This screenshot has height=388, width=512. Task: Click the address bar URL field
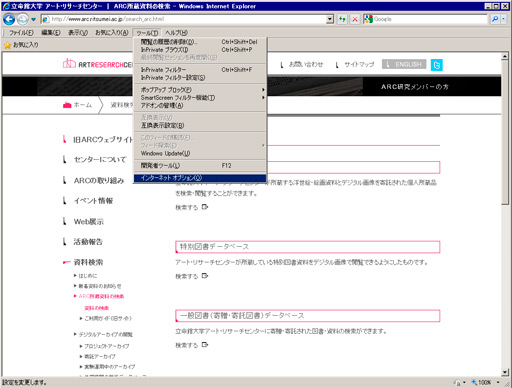(x=188, y=19)
